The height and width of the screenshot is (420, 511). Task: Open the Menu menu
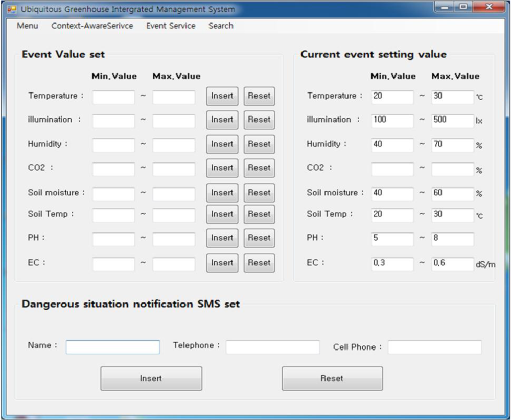coord(27,26)
